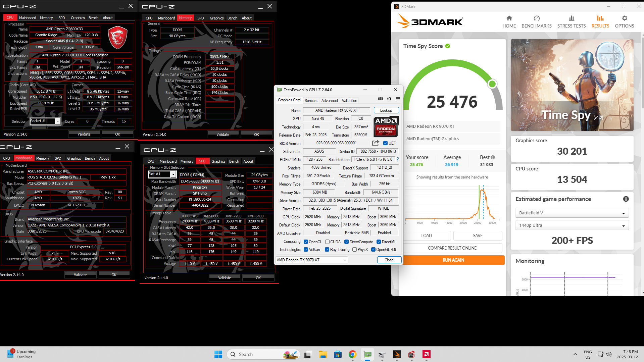Toggle PhysX checkbox in GPU-Z
Viewport: 644px width, 362px height.
[x=354, y=249]
